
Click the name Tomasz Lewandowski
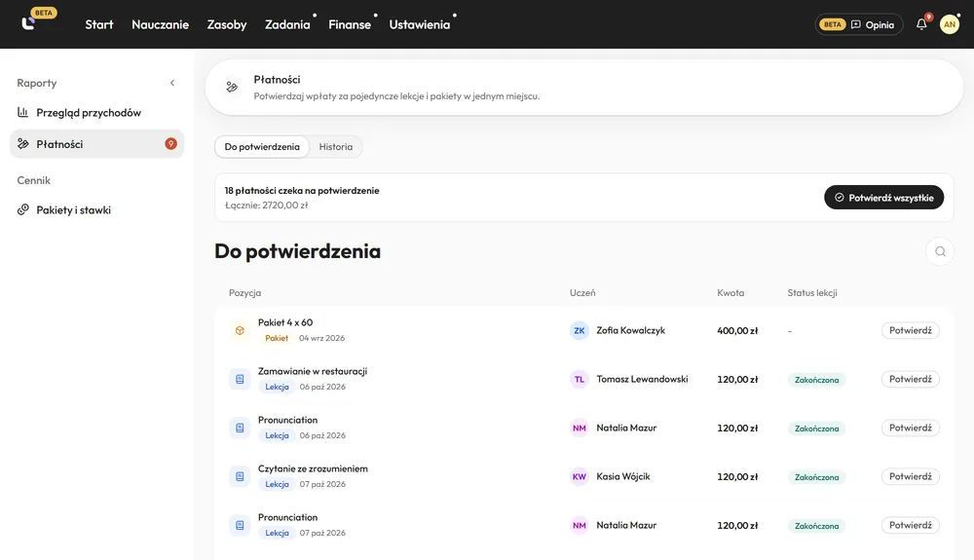(x=642, y=379)
